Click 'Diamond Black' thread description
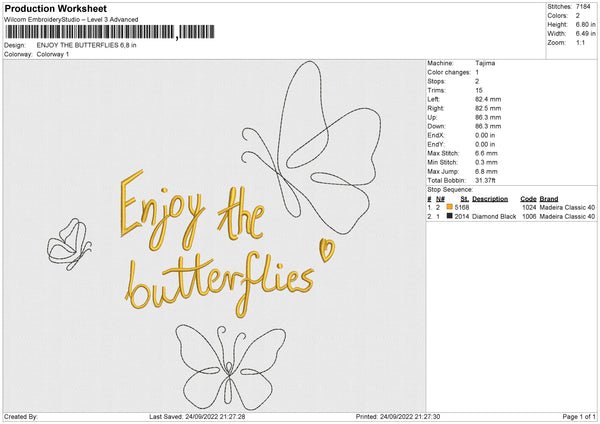This screenshot has height=424, width=600. point(494,217)
